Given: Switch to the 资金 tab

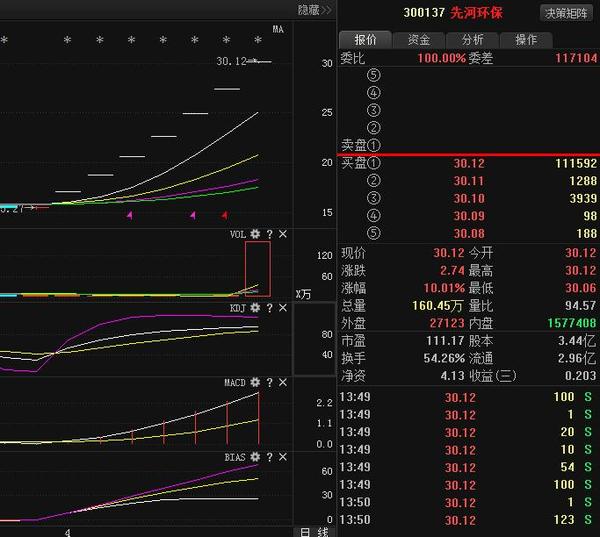Looking at the screenshot, I should [x=419, y=39].
